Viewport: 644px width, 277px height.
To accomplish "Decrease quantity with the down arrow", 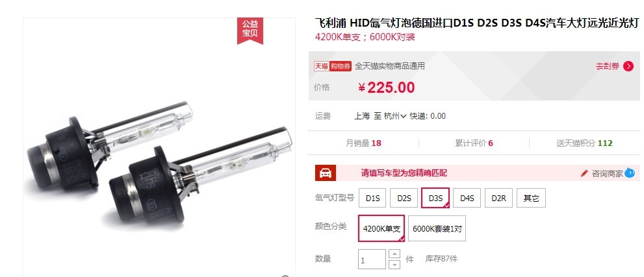I will (x=394, y=264).
